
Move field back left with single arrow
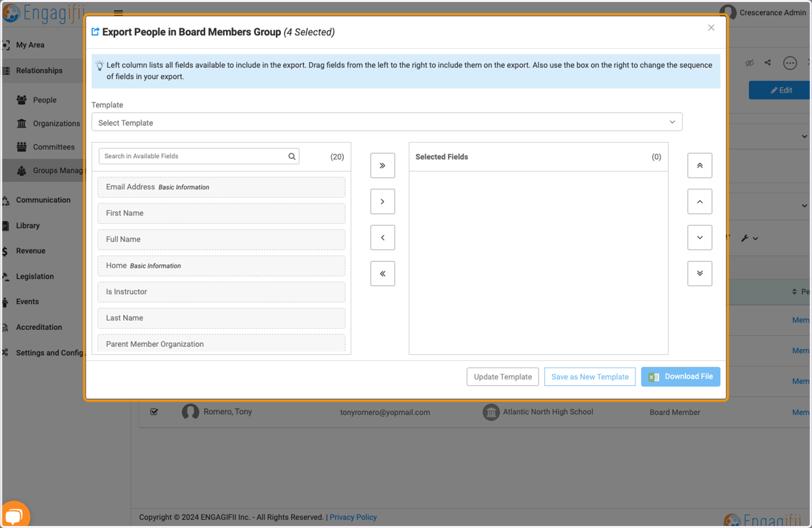click(382, 237)
